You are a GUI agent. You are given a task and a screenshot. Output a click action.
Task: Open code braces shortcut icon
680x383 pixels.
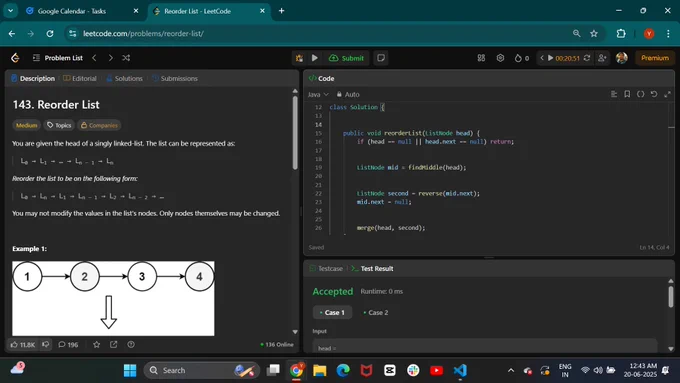641,94
